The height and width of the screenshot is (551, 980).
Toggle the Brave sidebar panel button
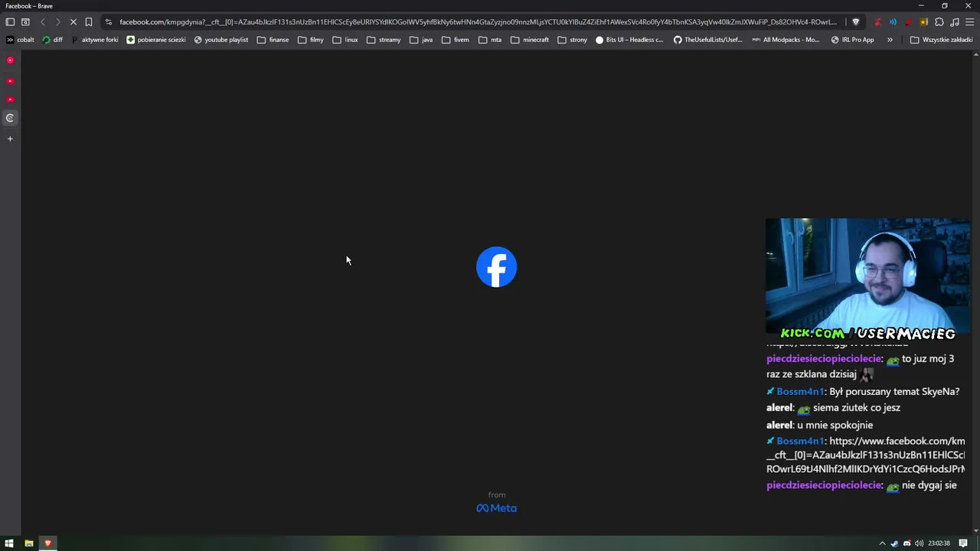[10, 22]
